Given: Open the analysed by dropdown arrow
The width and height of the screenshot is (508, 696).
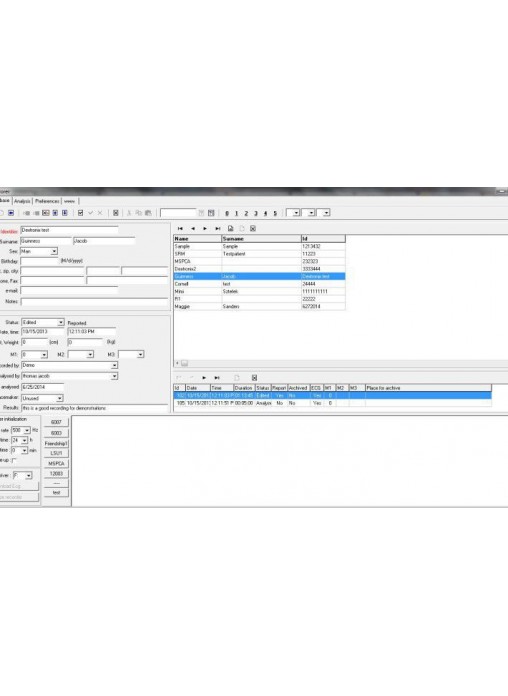Looking at the screenshot, I should 115,376.
